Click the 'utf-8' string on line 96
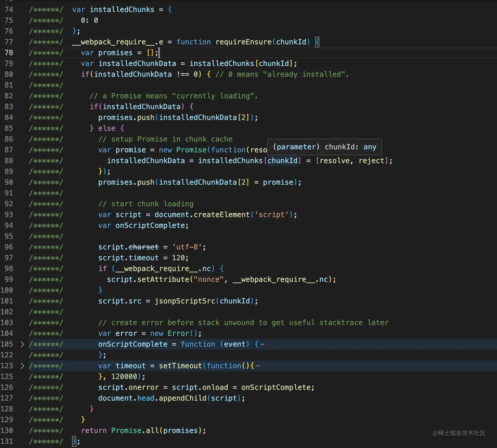 coord(187,247)
